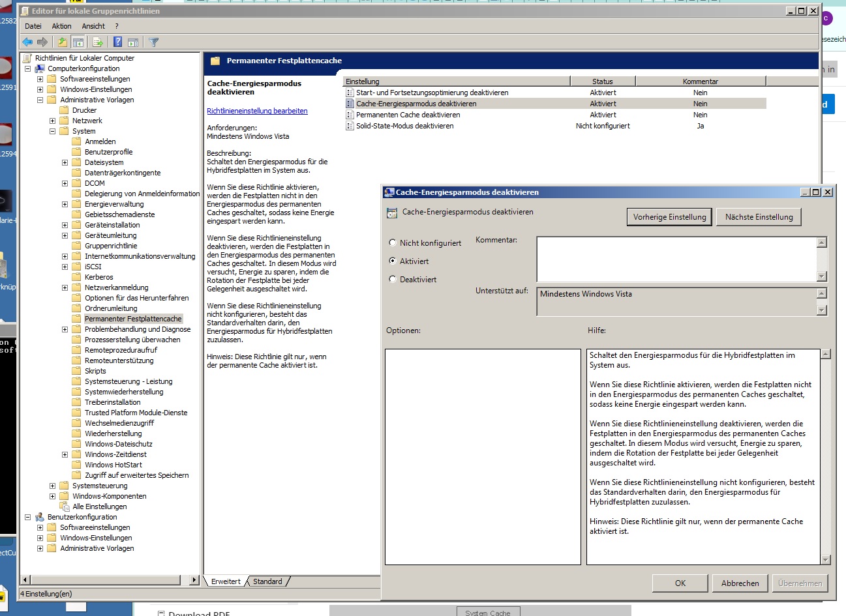Open the ? help menu
846x616 pixels.
(117, 26)
